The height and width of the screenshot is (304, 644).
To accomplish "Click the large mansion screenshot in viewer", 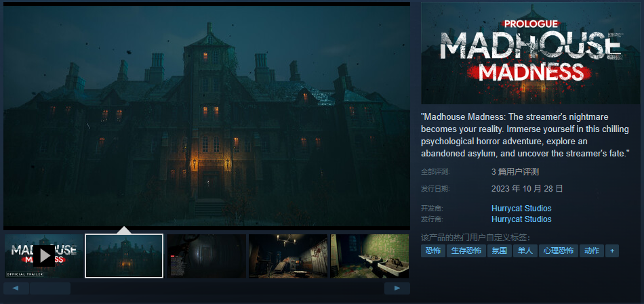I will click(x=207, y=116).
